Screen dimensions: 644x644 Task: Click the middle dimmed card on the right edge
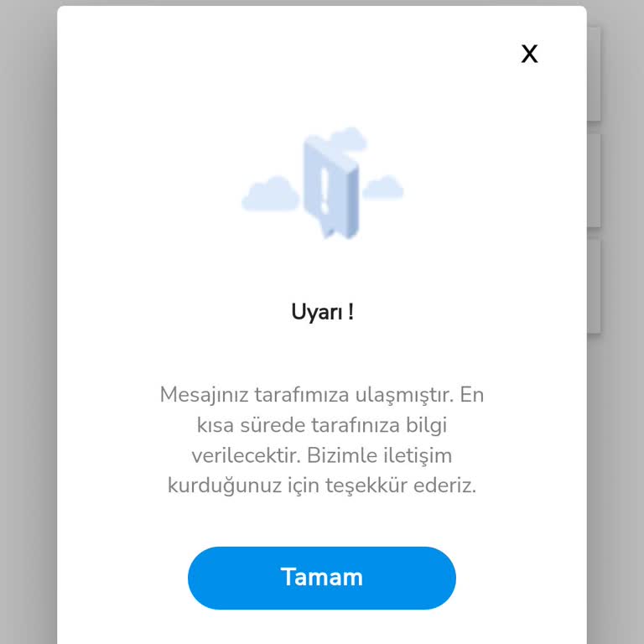click(x=594, y=180)
